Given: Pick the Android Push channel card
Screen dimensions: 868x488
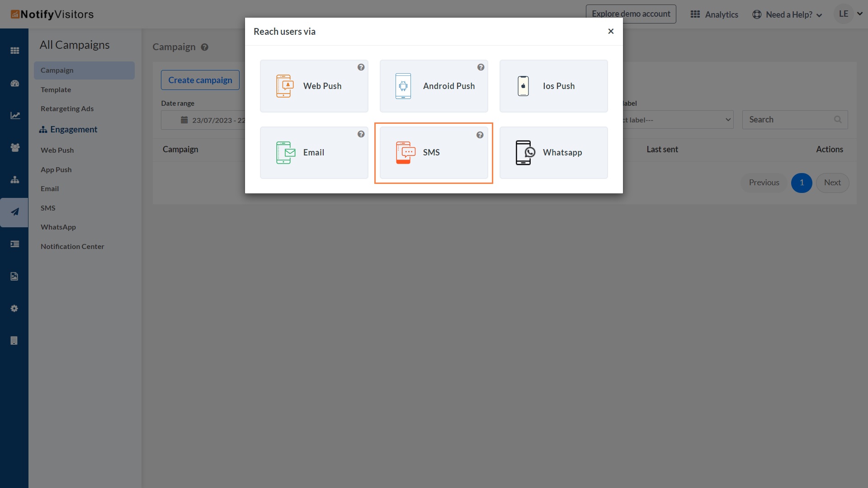Looking at the screenshot, I should click(434, 86).
